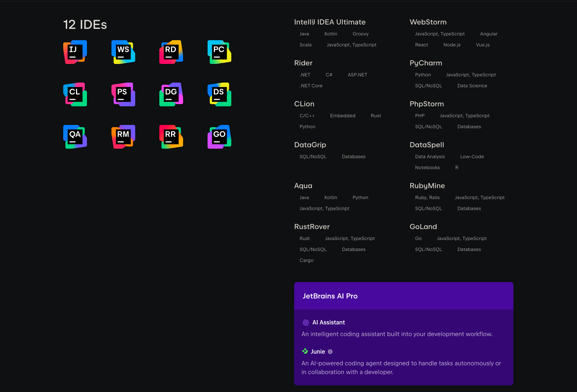The width and height of the screenshot is (577, 392).
Task: Click Python under PyCharm
Action: coord(423,75)
